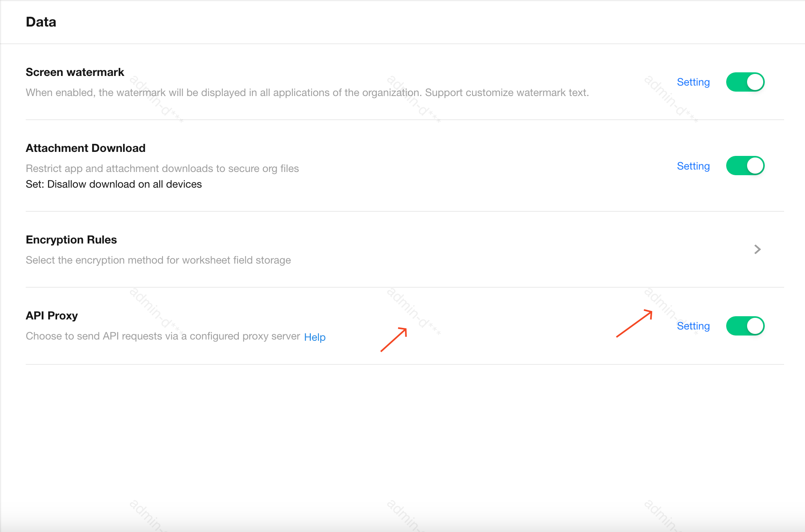
Task: Click the Screen watermark description text
Action: (x=307, y=92)
